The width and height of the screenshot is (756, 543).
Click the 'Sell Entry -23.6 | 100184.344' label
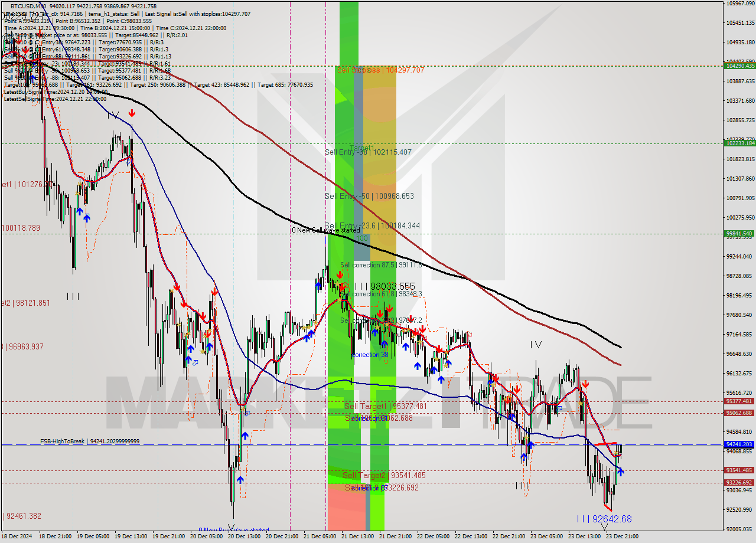pyautogui.click(x=372, y=225)
